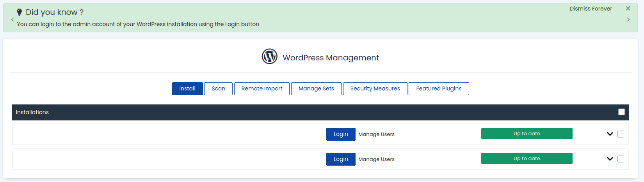This screenshot has width=644, height=182.
Task: Open the Scan tab
Action: point(218,88)
